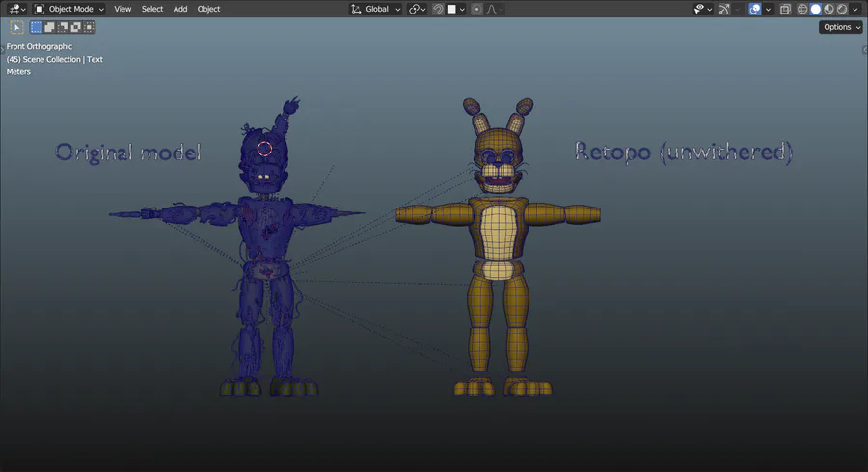868x472 pixels.
Task: Switch to solid viewport shading
Action: pyautogui.click(x=815, y=9)
